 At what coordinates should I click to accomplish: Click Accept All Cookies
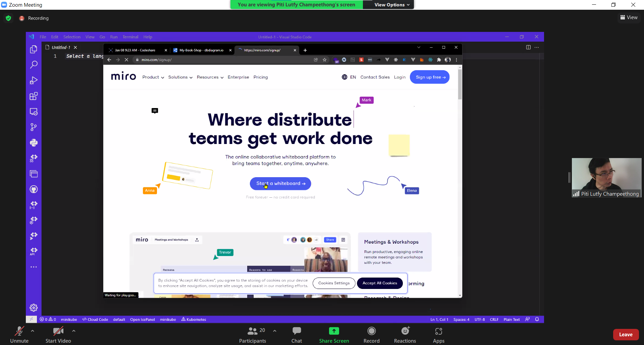pos(380,283)
